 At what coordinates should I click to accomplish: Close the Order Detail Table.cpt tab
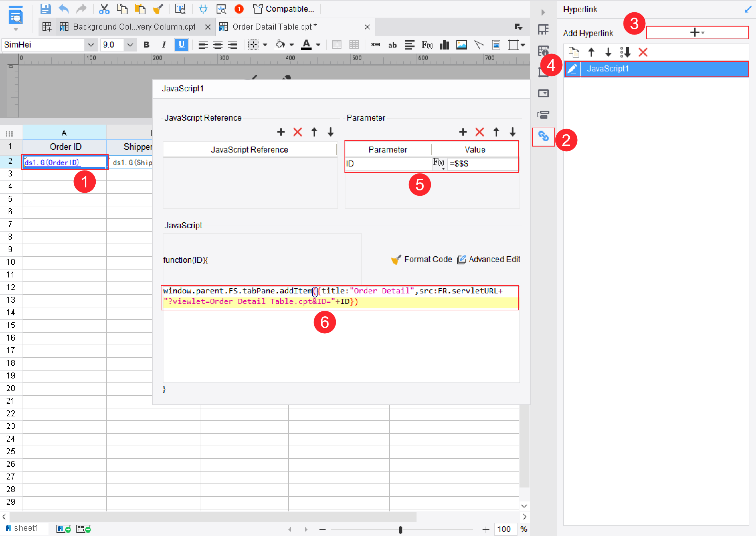367,27
